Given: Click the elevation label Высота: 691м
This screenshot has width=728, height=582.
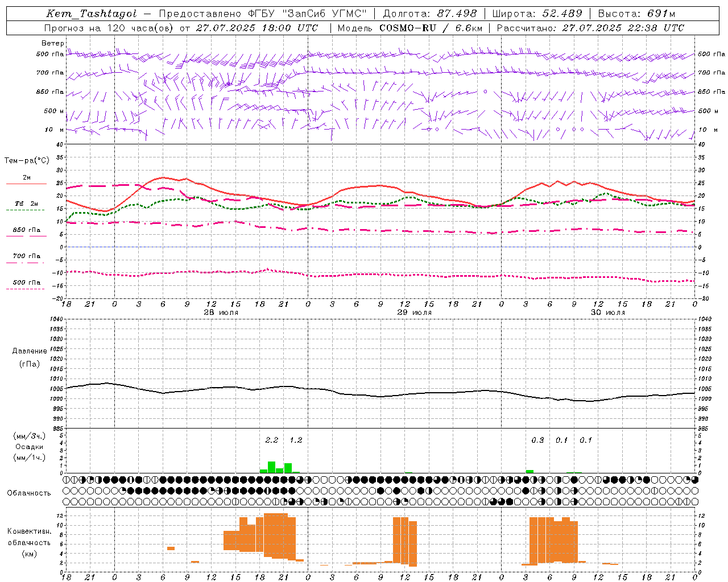Looking at the screenshot, I should 637,14.
